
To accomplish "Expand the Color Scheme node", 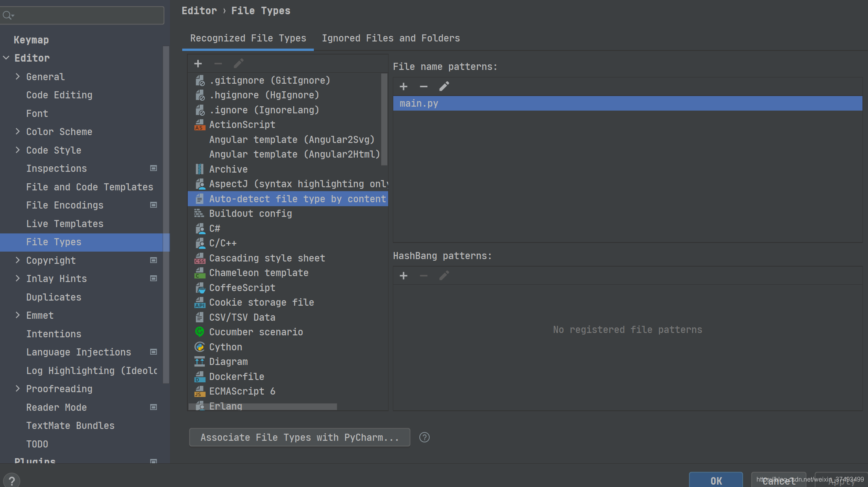I will coord(17,132).
